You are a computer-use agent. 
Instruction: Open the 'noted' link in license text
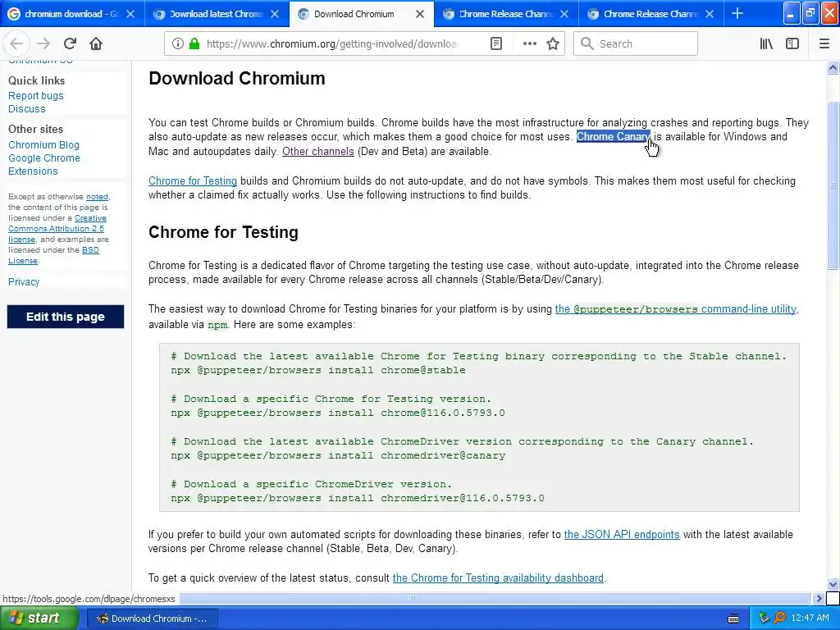pos(97,197)
